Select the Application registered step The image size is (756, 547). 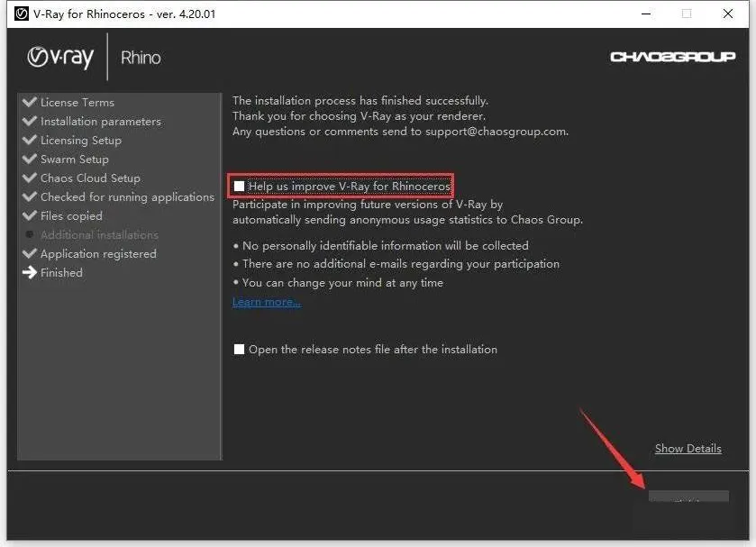pyautogui.click(x=98, y=254)
